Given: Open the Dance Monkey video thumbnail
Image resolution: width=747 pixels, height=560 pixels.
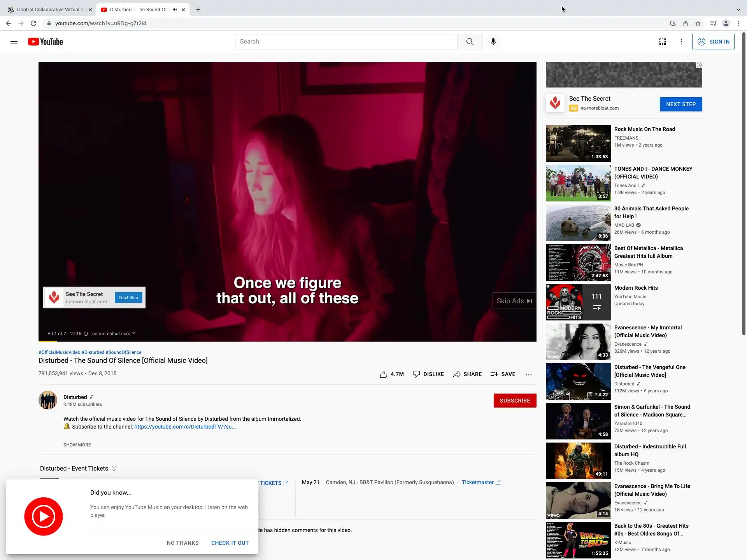Looking at the screenshot, I should 578,183.
